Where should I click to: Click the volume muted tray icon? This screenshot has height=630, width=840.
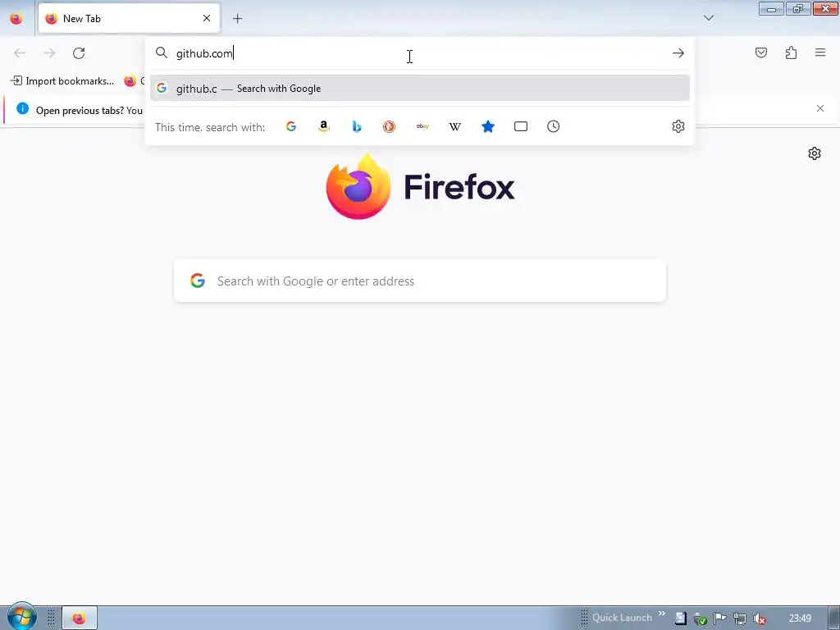(759, 619)
